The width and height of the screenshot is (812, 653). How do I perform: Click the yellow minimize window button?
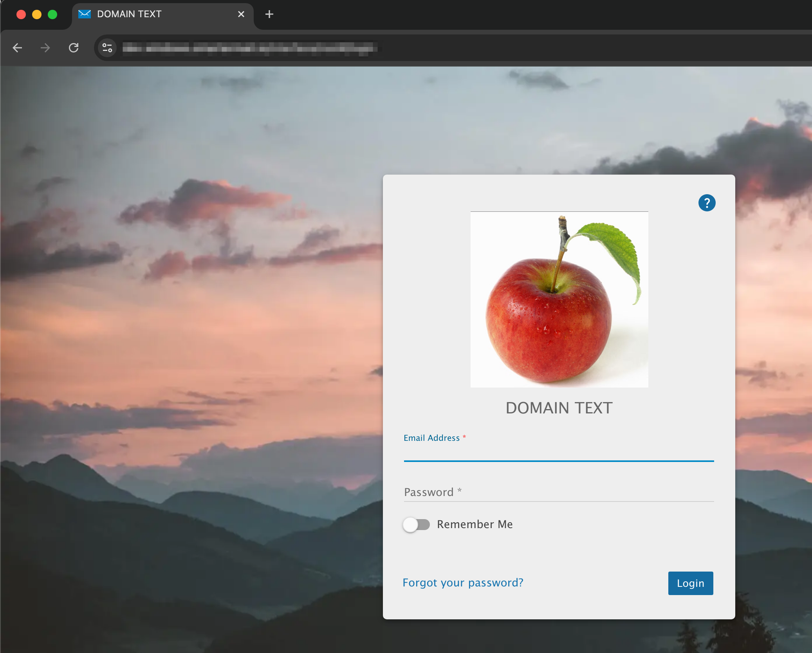coord(37,14)
